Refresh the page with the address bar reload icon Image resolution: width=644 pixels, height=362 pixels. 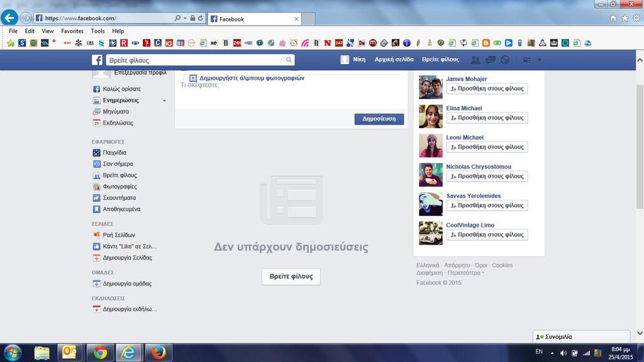tap(201, 18)
